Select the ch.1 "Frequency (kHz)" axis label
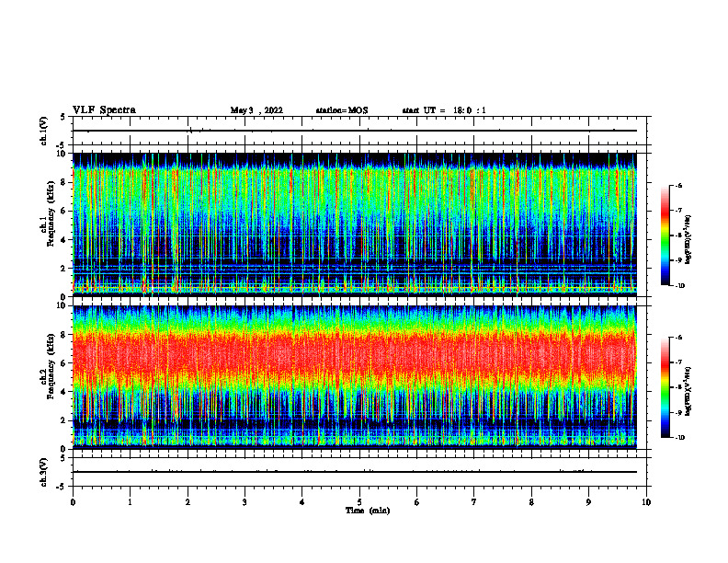The image size is (728, 563). (51, 213)
